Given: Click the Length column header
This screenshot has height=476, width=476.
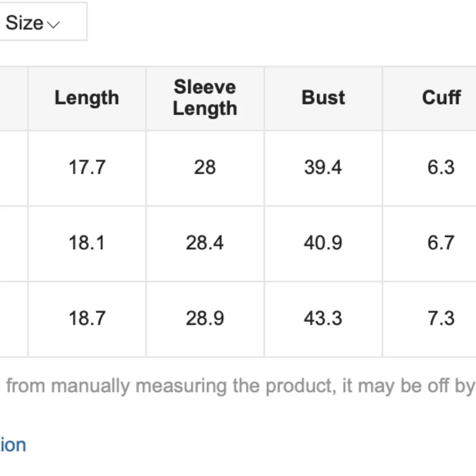Looking at the screenshot, I should pyautogui.click(x=87, y=98).
